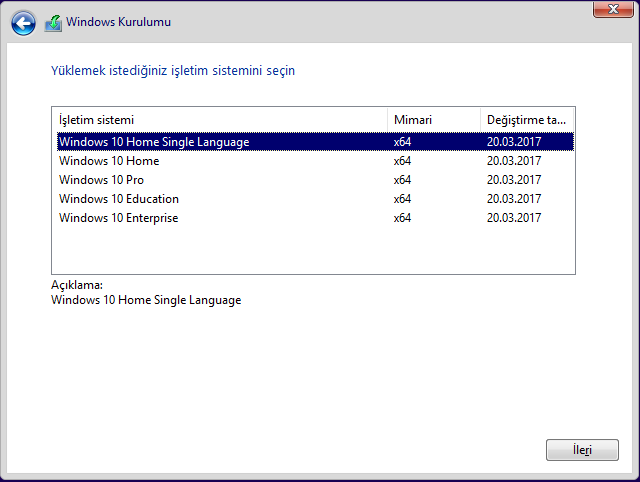
Task: Click the x64 architecture in the Education row
Action: pos(402,199)
